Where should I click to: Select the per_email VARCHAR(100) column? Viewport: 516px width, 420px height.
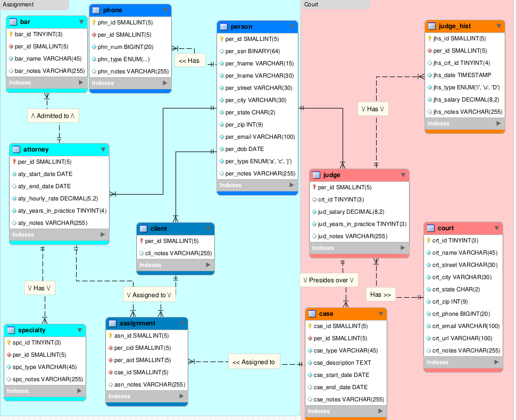coord(257,137)
